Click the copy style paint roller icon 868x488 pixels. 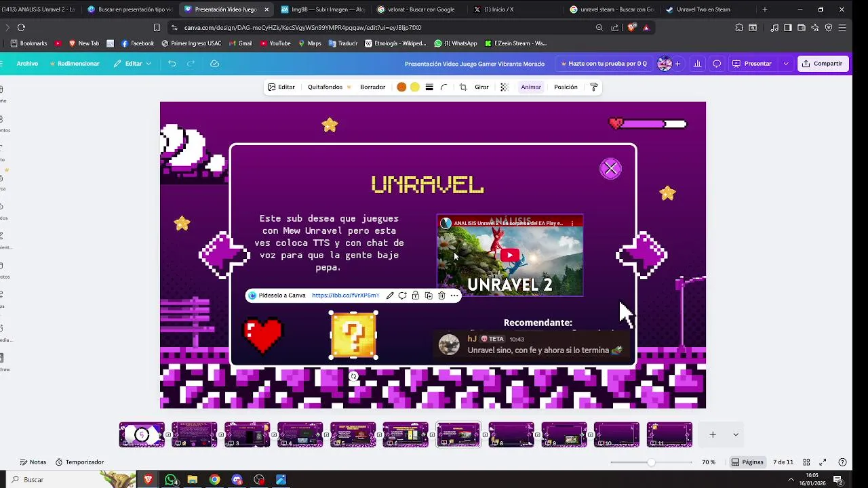click(594, 87)
